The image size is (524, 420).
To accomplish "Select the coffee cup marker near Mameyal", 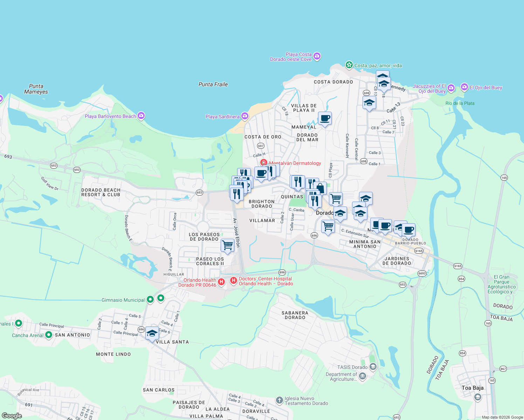I will [325, 119].
